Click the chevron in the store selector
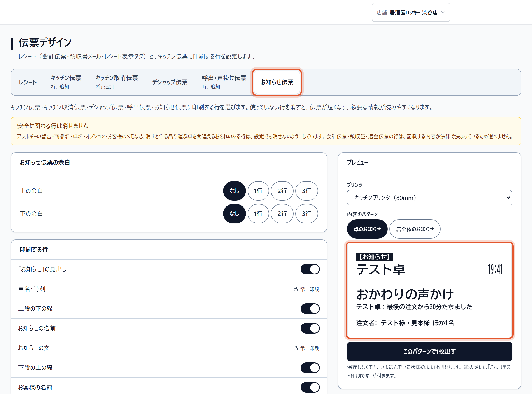The width and height of the screenshot is (532, 394). (443, 12)
